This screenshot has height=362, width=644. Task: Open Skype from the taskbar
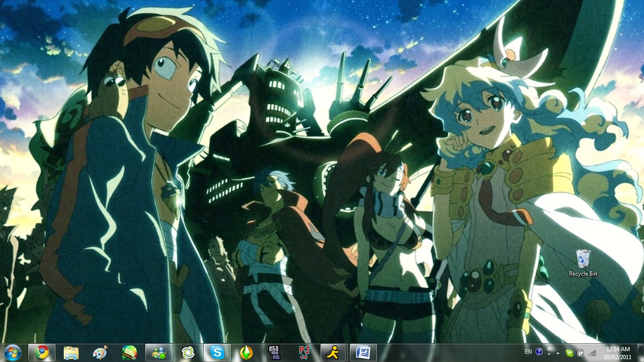[x=217, y=353]
